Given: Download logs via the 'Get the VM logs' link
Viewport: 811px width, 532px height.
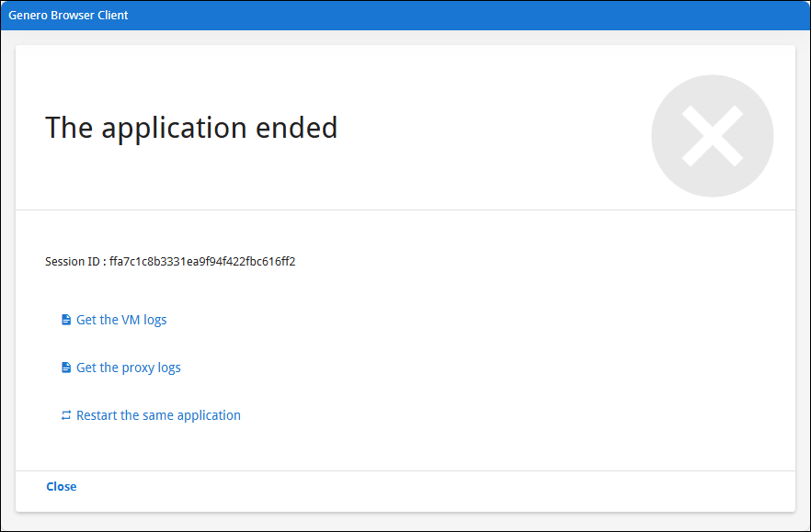Looking at the screenshot, I should 121,320.
